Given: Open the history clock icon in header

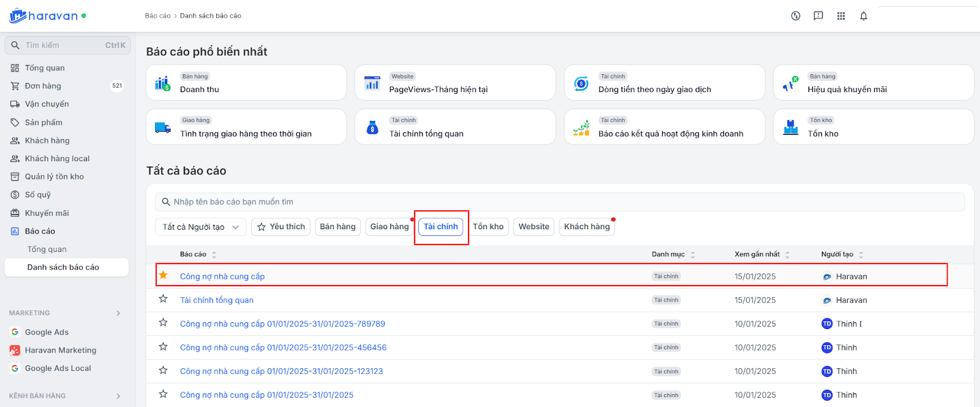Looking at the screenshot, I should click(x=796, y=16).
